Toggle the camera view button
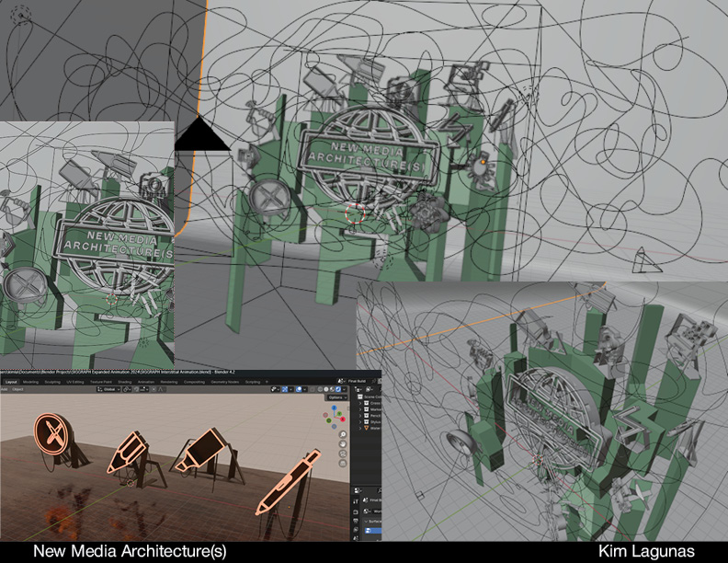Screen dimensions: 728x563 (343, 454)
